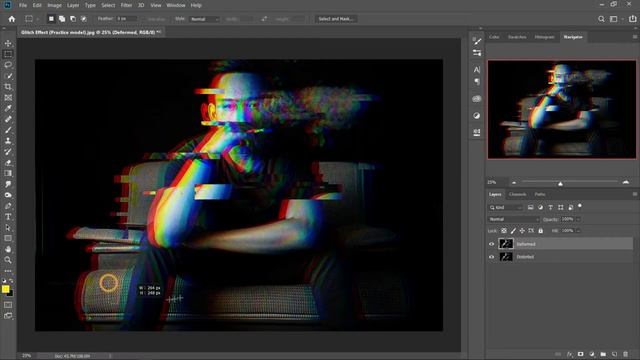The image size is (640, 360).
Task: Choose Add to selection mode
Action: tap(62, 19)
